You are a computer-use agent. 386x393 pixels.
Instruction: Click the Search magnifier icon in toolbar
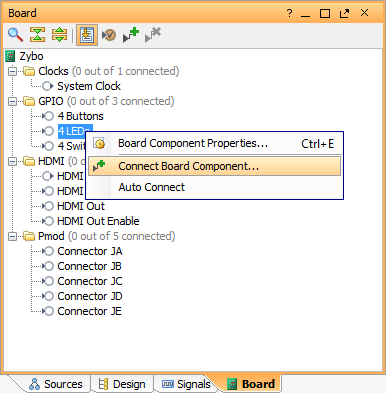(15, 34)
